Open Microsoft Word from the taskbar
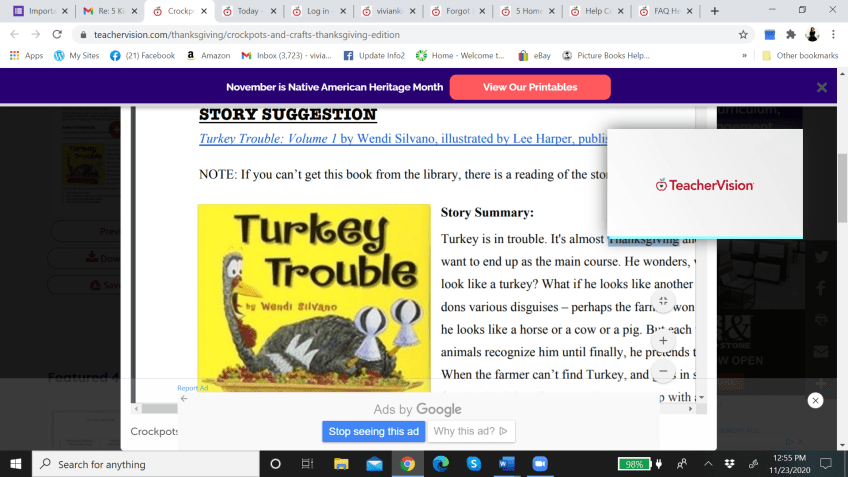The image size is (848, 477). click(x=507, y=464)
